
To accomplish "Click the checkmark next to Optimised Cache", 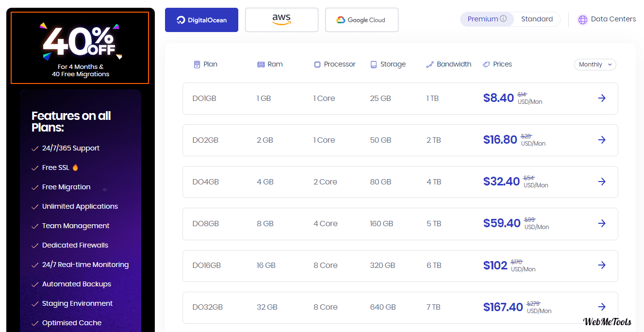I will [x=35, y=323].
